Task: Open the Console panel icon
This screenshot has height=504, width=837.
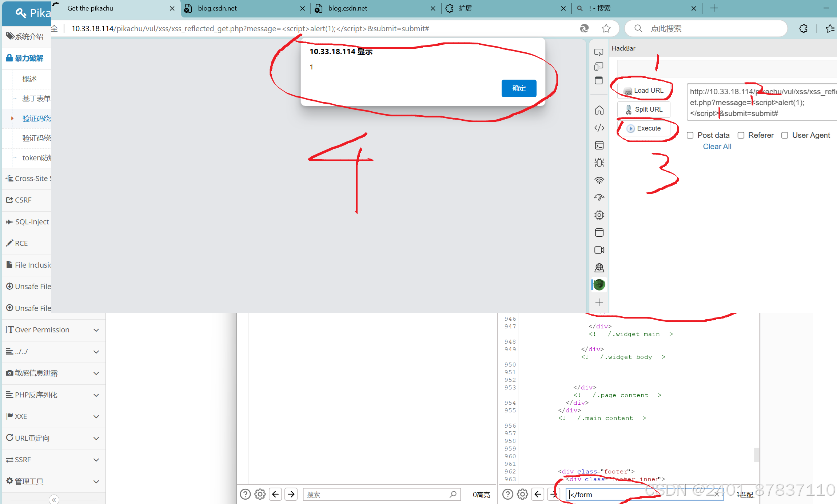Action: pos(599,145)
